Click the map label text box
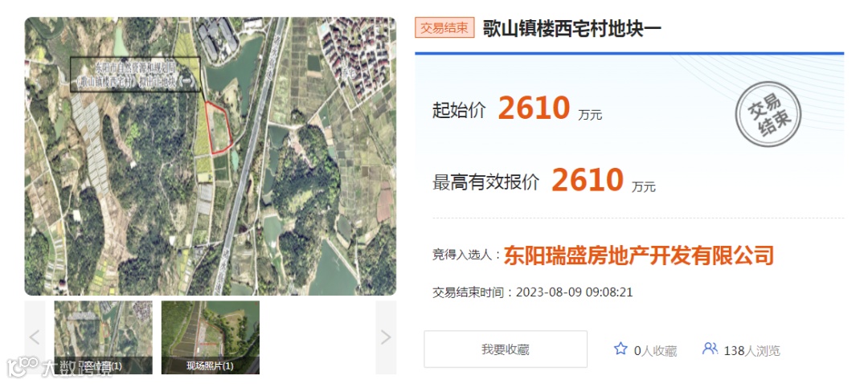The image size is (868, 384). (135, 74)
